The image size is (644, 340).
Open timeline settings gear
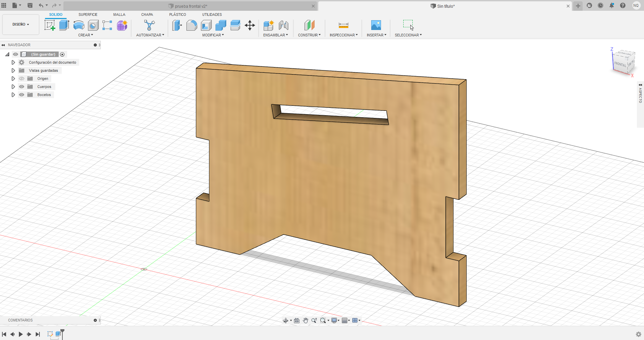639,334
